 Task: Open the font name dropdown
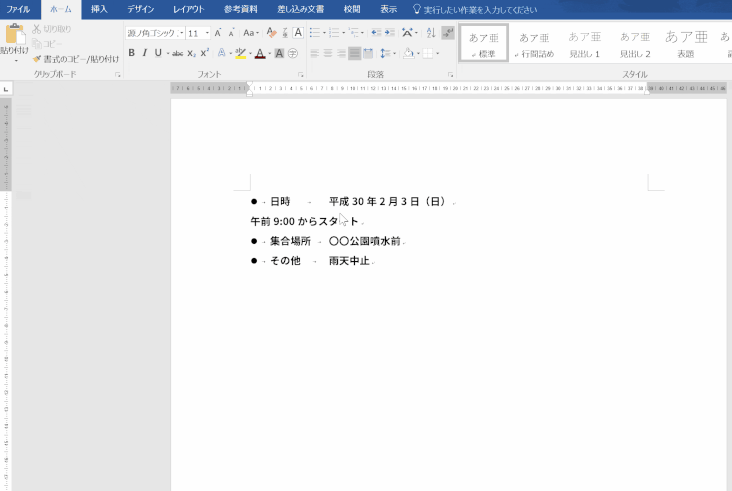[182, 33]
